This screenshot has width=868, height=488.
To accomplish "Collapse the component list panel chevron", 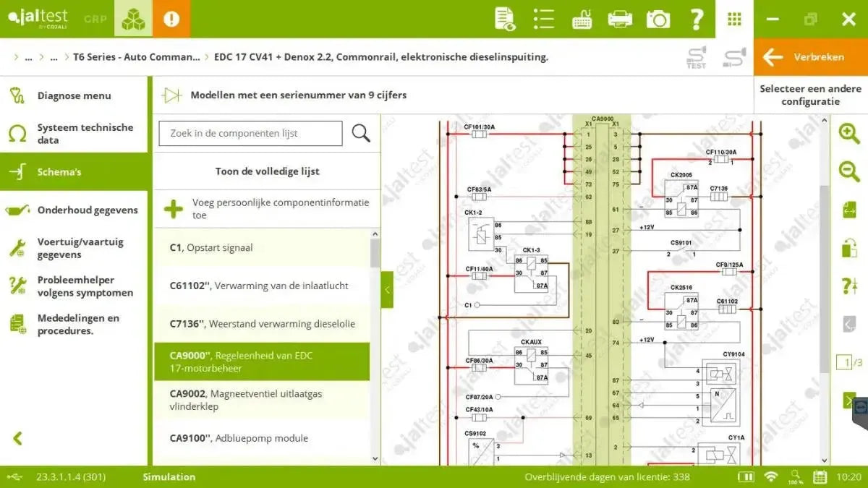I will [x=387, y=289].
